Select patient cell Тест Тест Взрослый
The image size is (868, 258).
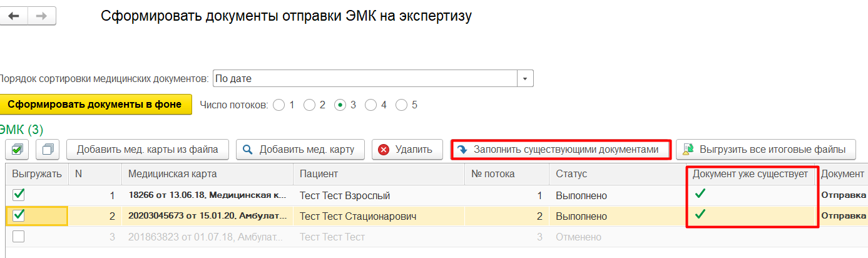(x=345, y=195)
